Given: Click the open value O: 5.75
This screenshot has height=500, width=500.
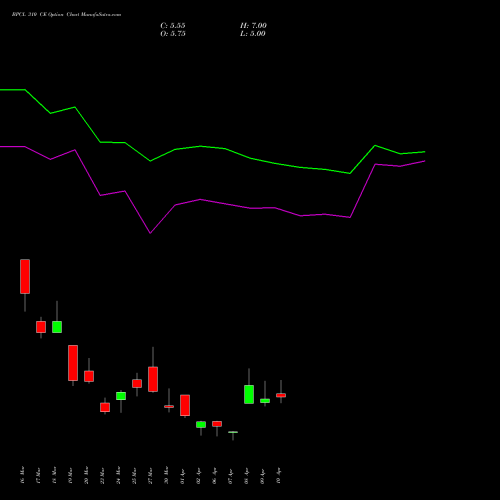Looking at the screenshot, I should [x=173, y=34].
